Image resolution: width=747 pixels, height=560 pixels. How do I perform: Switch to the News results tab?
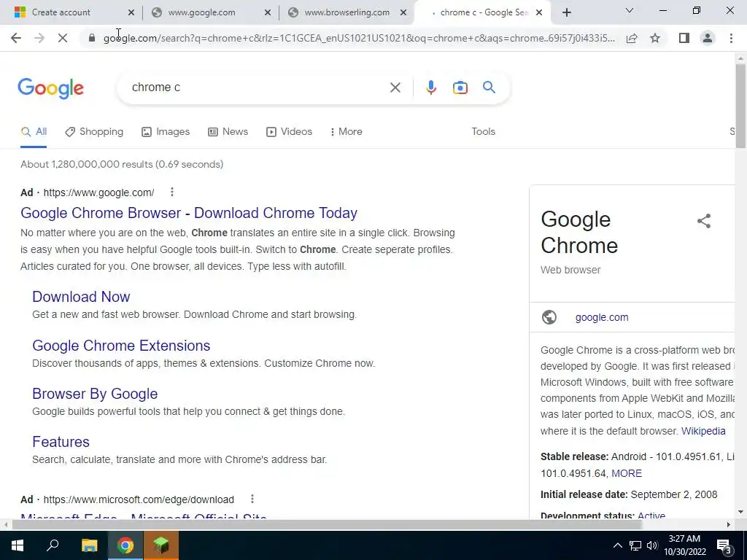pyautogui.click(x=228, y=132)
